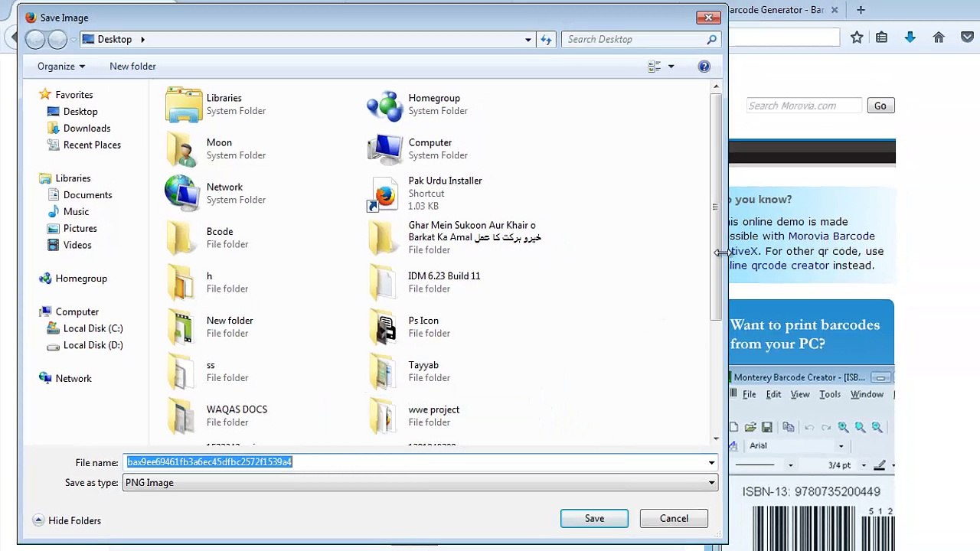980x551 pixels.
Task: Open the Firefox downloads arrow
Action: (x=910, y=37)
